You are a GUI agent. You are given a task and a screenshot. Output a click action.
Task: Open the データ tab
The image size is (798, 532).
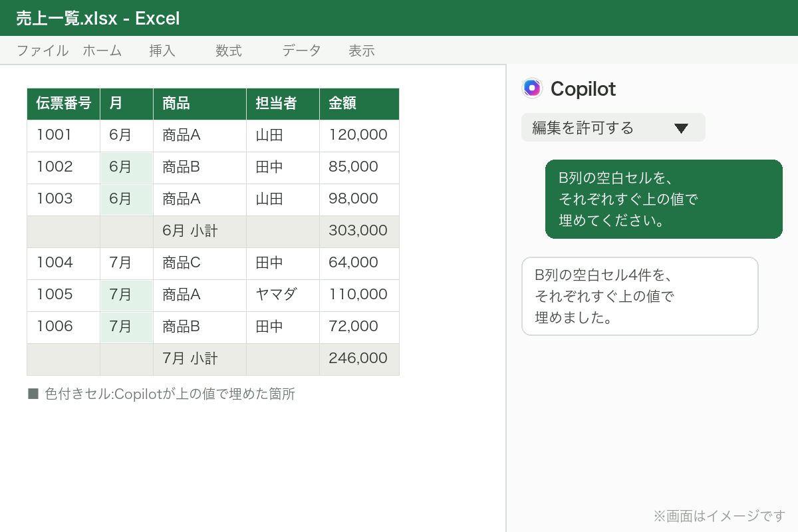302,51
